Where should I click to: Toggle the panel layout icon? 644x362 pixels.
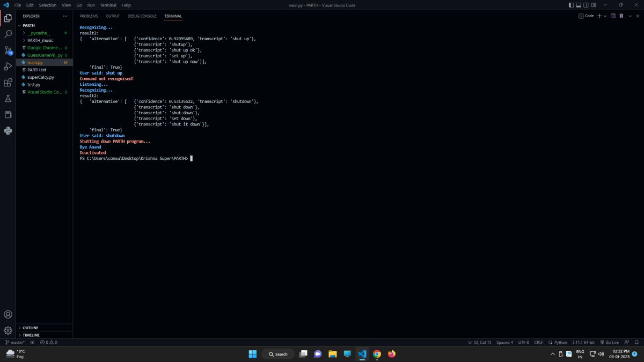click(x=579, y=5)
